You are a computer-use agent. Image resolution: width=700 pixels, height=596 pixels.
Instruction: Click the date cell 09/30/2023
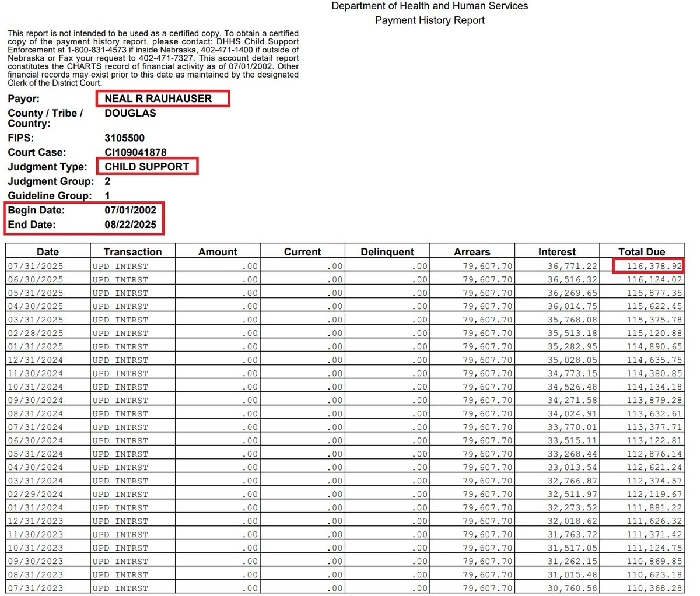(x=36, y=561)
